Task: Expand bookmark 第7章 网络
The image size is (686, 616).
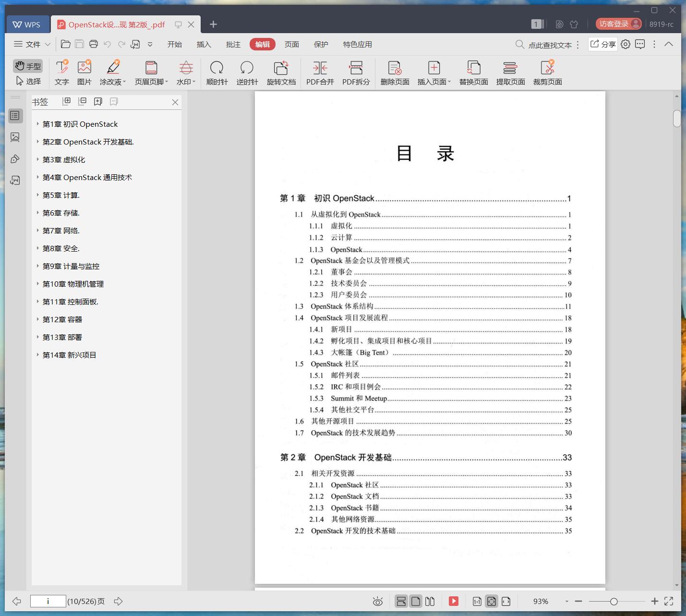Action: tap(37, 230)
